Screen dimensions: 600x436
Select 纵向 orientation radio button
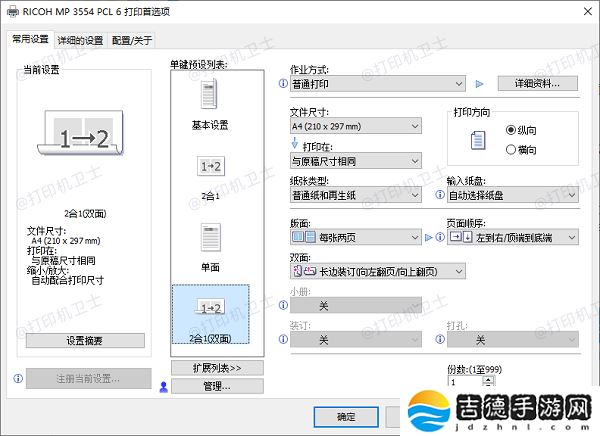(x=511, y=130)
